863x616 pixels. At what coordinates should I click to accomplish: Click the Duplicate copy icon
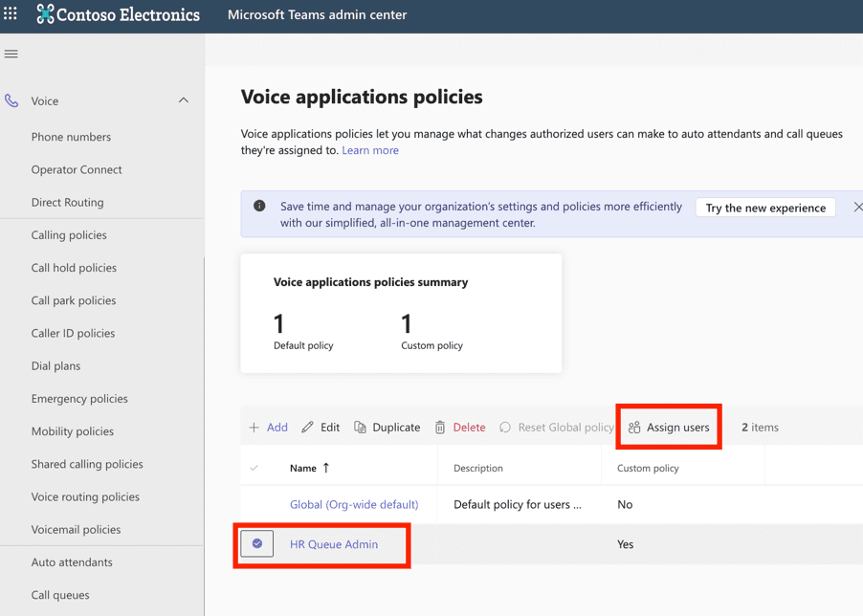[360, 428]
